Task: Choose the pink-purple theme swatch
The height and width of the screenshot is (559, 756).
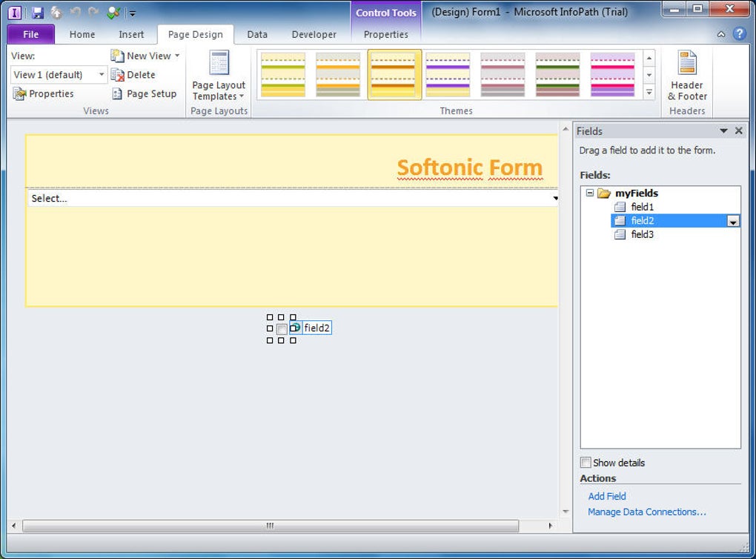Action: point(612,75)
